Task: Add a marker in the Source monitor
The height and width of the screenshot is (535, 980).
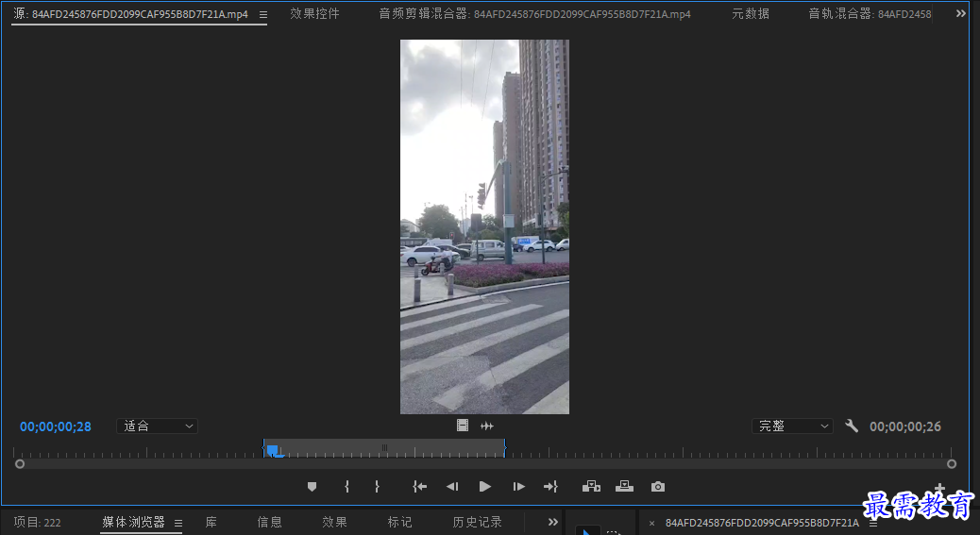Action: pos(312,487)
